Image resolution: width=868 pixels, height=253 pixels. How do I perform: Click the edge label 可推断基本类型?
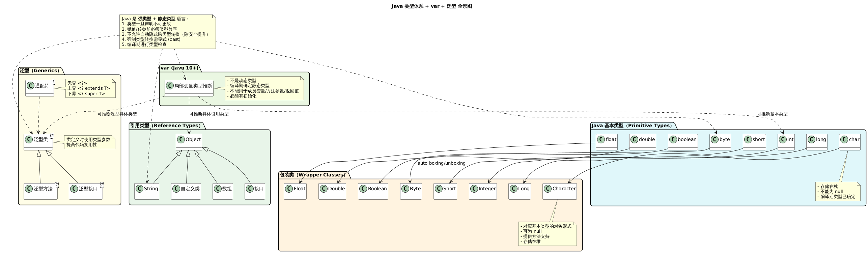pyautogui.click(x=772, y=114)
